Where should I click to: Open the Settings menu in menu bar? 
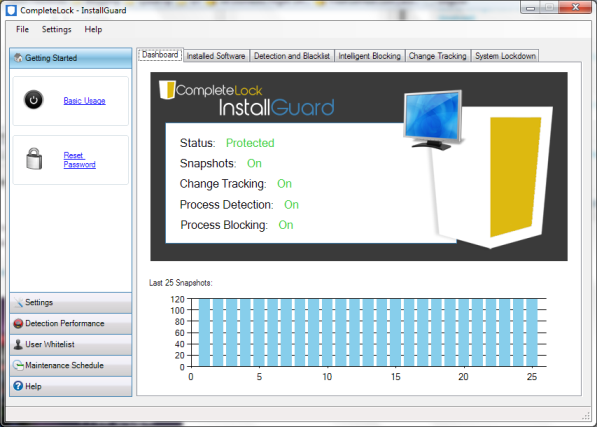56,29
